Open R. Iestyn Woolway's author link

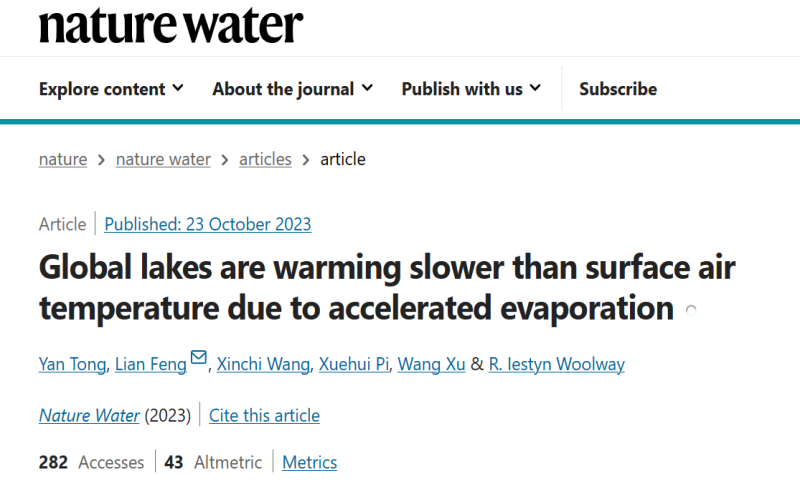pyautogui.click(x=557, y=364)
